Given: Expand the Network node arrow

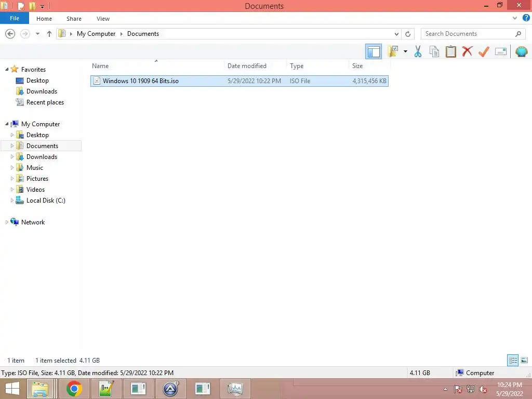Looking at the screenshot, I should pyautogui.click(x=7, y=222).
